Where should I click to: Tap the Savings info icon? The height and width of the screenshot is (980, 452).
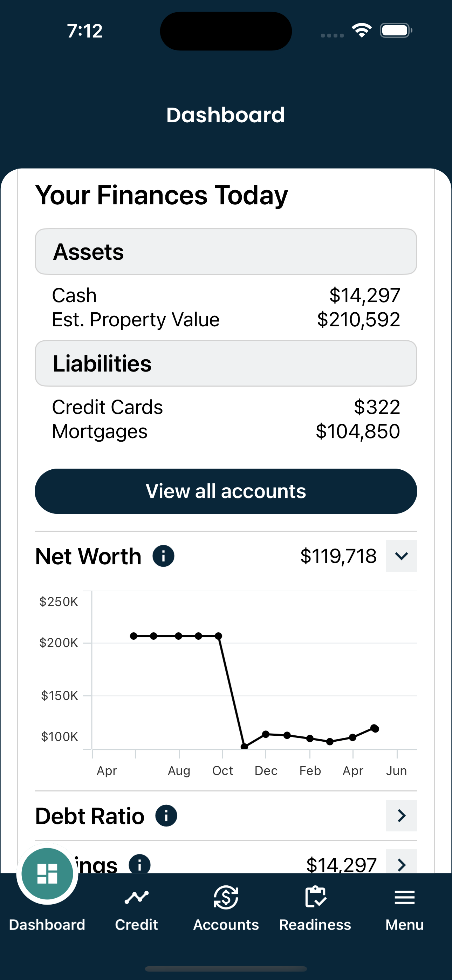click(x=140, y=864)
